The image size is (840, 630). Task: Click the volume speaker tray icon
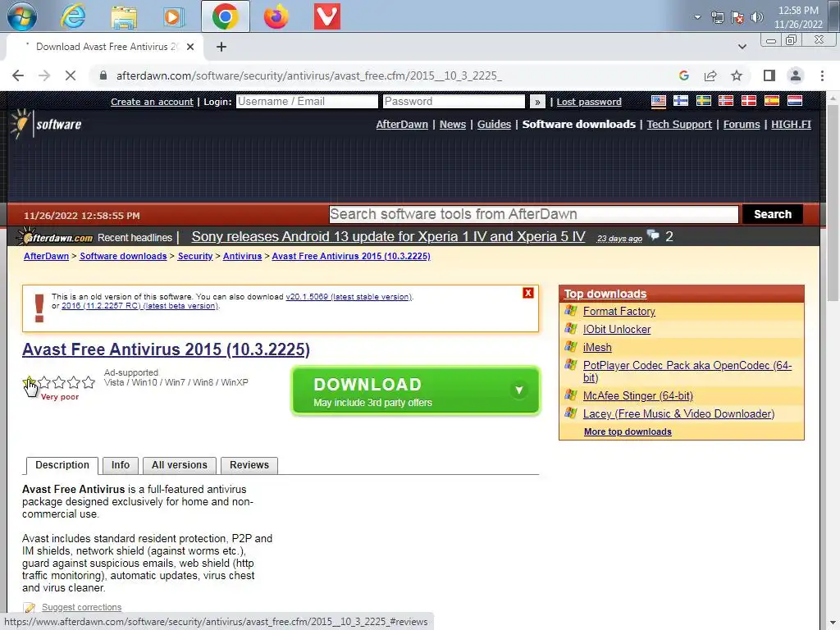tap(756, 17)
